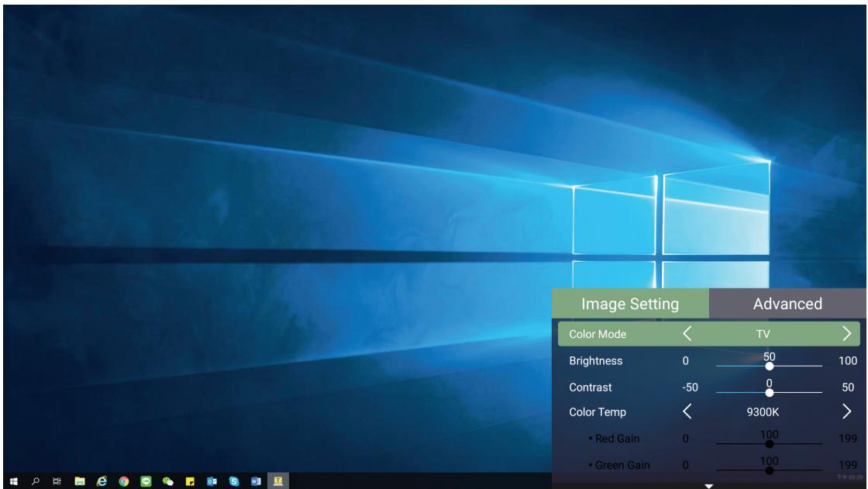Select the Contrast label
The height and width of the screenshot is (489, 868).
tap(590, 387)
